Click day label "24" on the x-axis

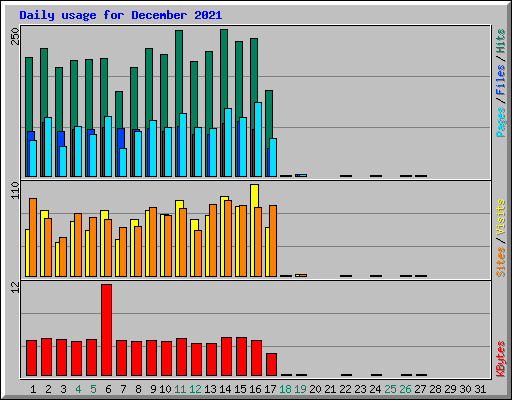click(x=375, y=389)
